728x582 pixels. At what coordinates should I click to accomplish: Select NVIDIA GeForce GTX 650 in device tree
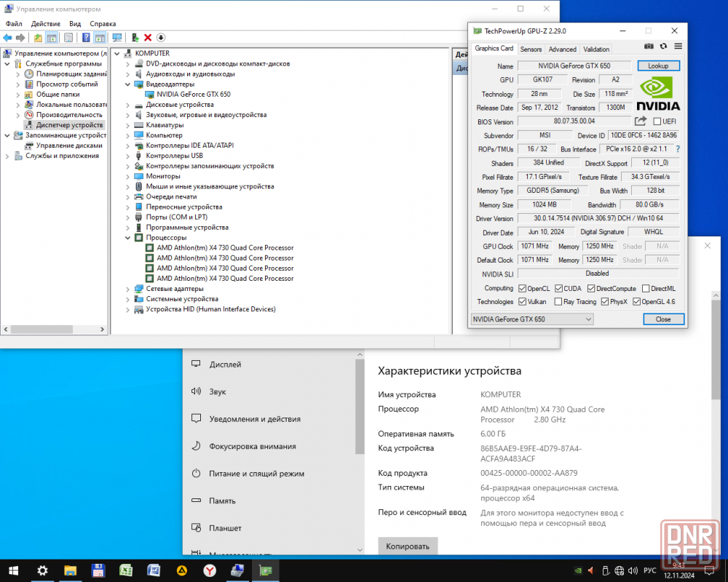[193, 95]
